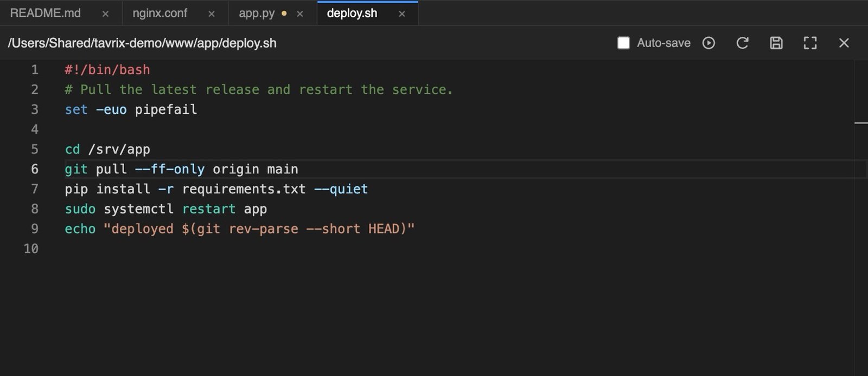Image resolution: width=868 pixels, height=376 pixels.
Task: Click the 'sudo systemctl restart app' line
Action: click(x=165, y=209)
